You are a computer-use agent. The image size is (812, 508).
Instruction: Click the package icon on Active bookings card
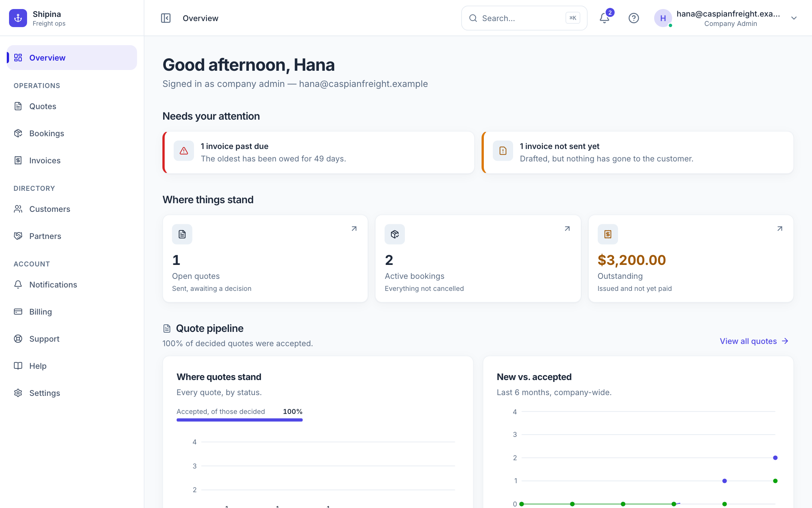(x=395, y=234)
